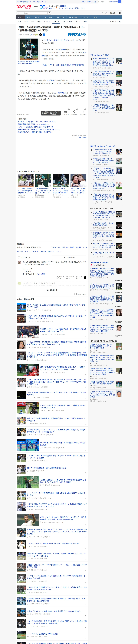
Task: Select the トップ navigation tab
Action: [x=20, y=17]
